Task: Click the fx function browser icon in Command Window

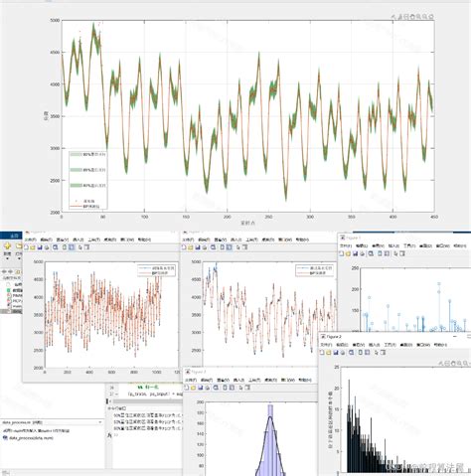Action: pos(109,435)
